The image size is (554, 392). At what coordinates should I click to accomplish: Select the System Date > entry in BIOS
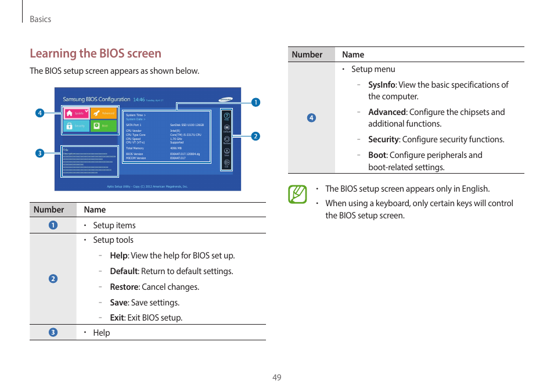pyautogui.click(x=136, y=119)
